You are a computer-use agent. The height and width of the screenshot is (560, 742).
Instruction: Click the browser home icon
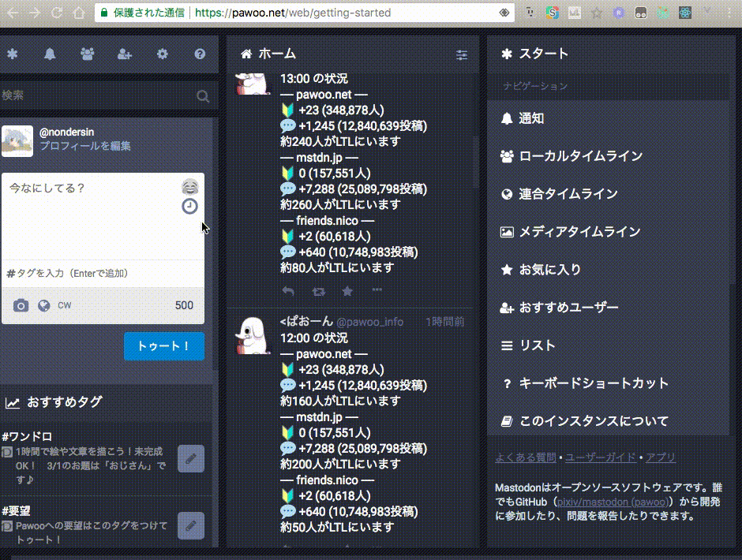coord(79,13)
